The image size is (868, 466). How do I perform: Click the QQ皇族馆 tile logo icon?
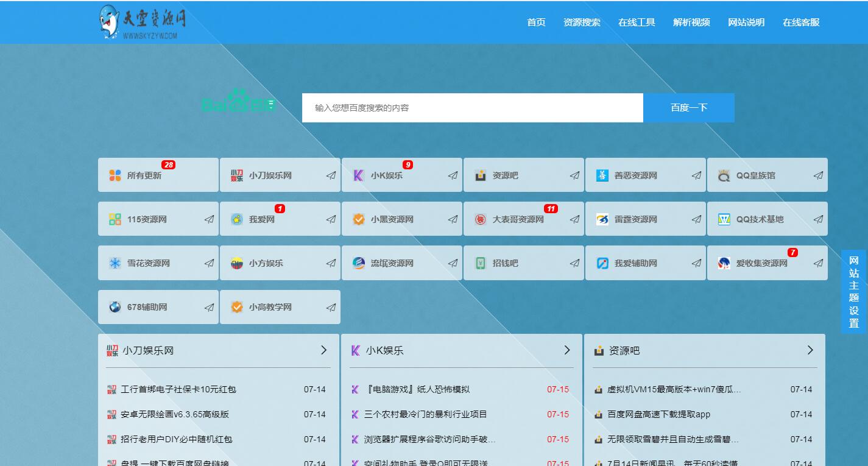coord(724,175)
